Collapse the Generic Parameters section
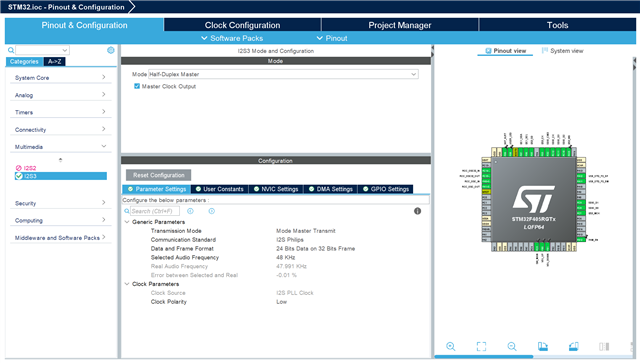The image size is (640, 363). click(x=127, y=222)
